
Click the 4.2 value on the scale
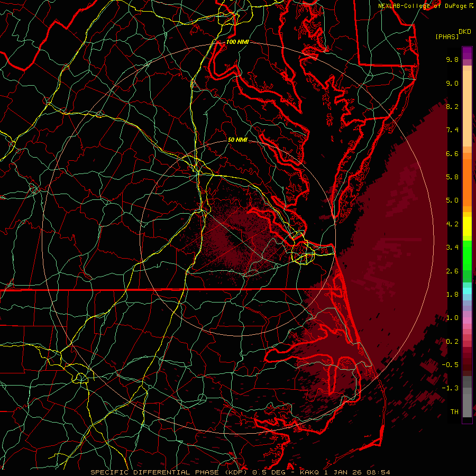tap(452, 224)
